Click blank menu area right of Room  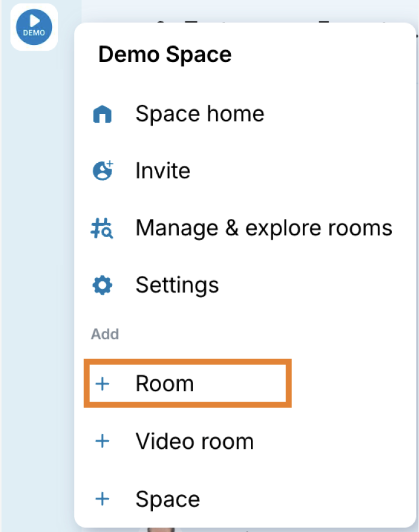[348, 384]
